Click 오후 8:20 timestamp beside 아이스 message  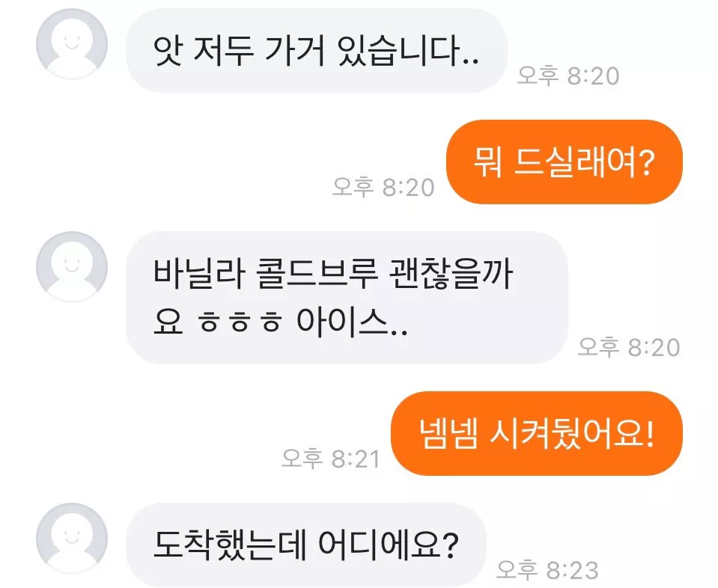(x=629, y=347)
